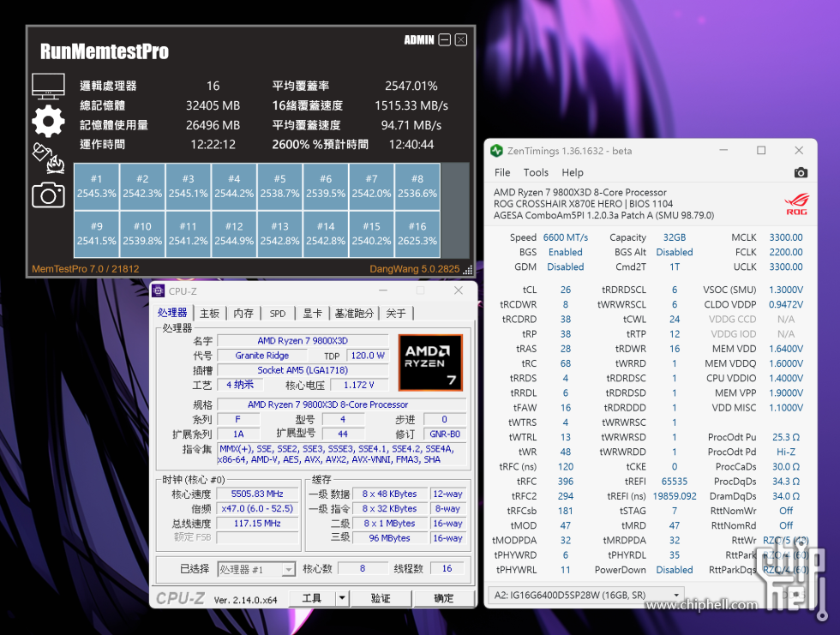Click the core voltage value '1.172 V'
Viewport: 840px width, 635px height.
pos(359,385)
